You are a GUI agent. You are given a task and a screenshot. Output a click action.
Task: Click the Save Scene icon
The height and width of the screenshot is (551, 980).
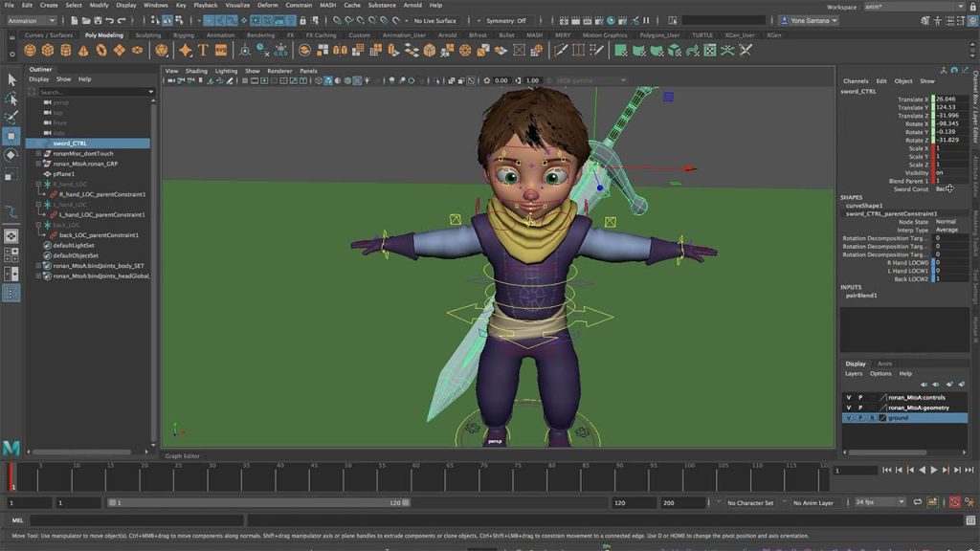tap(98, 21)
